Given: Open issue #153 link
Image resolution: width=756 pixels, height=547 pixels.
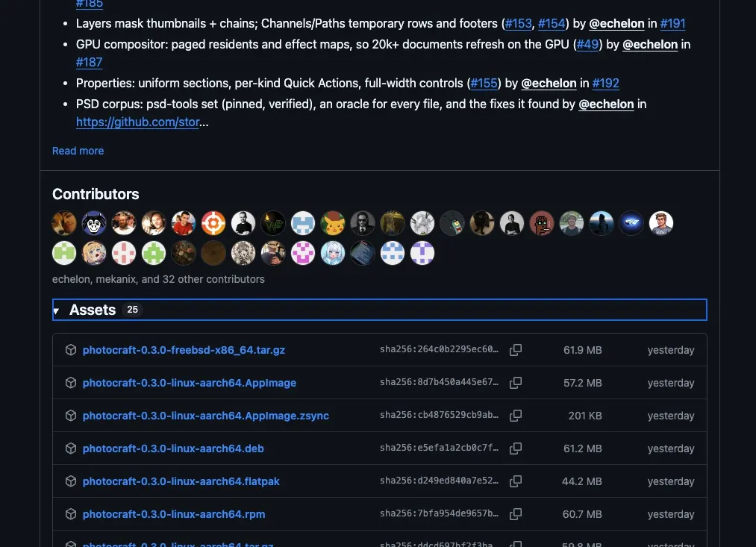Looking at the screenshot, I should point(518,24).
